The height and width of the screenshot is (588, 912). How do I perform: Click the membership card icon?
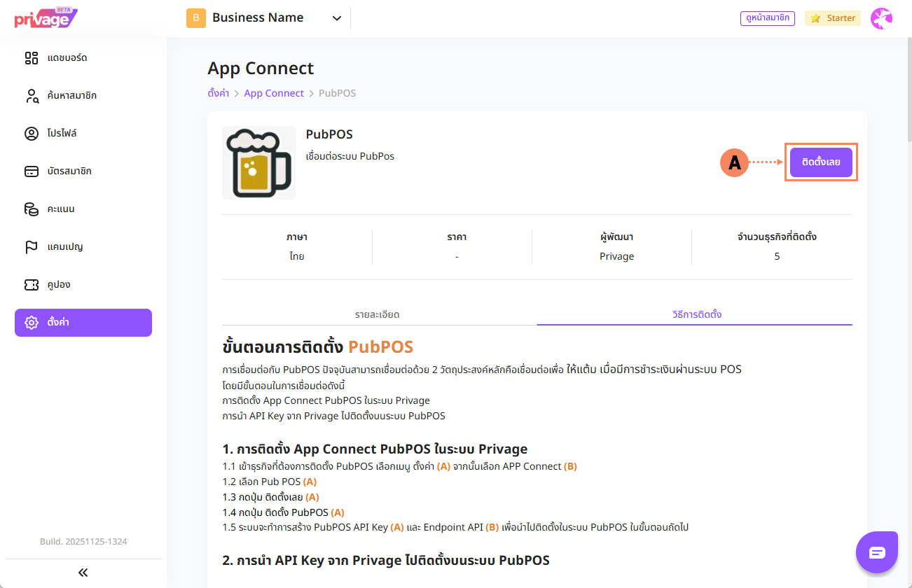pos(32,171)
